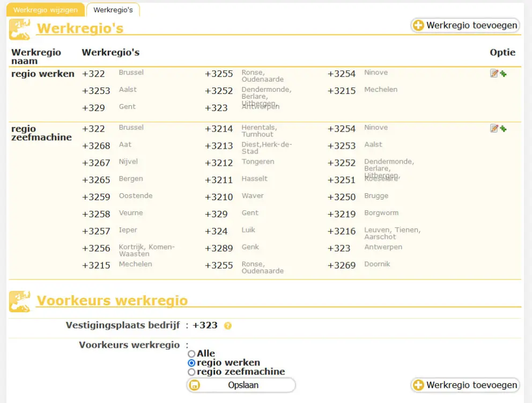Click the top Werkregio toevoegen button

pyautogui.click(x=465, y=25)
